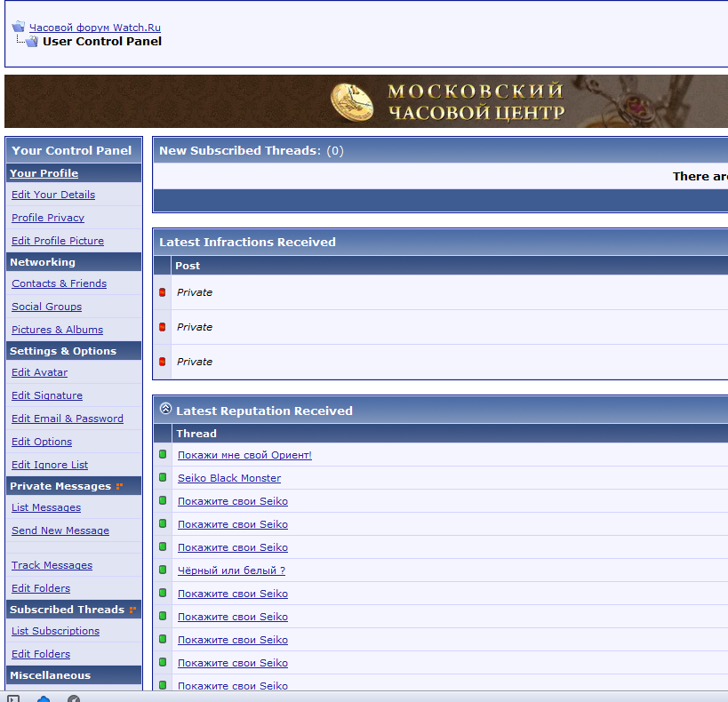Click green reputation icon beside Чёрный или белый
The width and height of the screenshot is (728, 702).
pos(163,570)
